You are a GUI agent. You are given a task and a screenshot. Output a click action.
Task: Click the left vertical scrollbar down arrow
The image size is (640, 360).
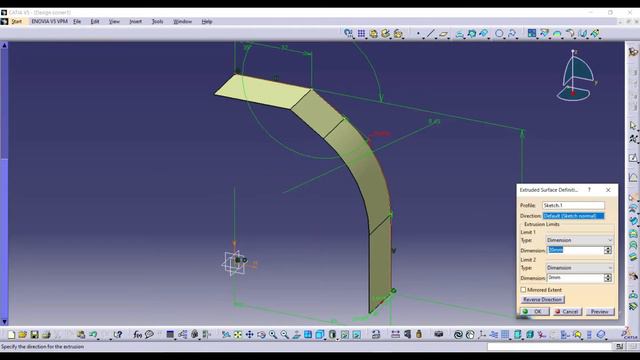(x=4, y=322)
